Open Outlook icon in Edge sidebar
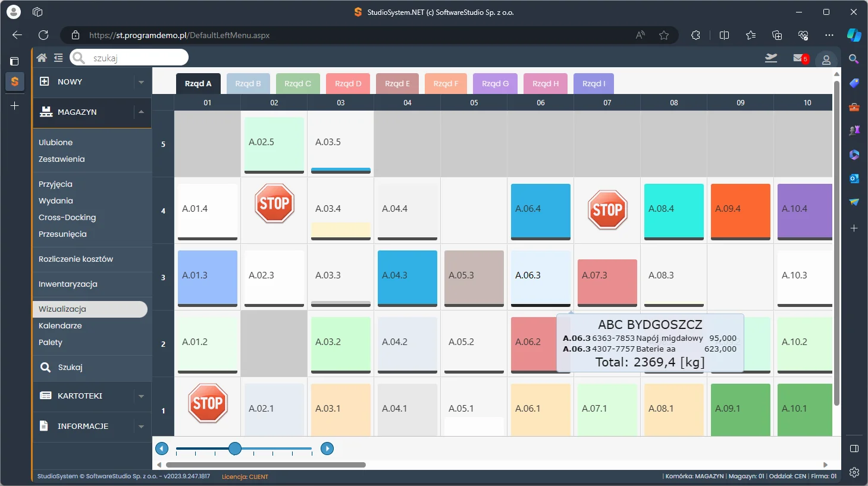This screenshot has width=868, height=486. [854, 178]
